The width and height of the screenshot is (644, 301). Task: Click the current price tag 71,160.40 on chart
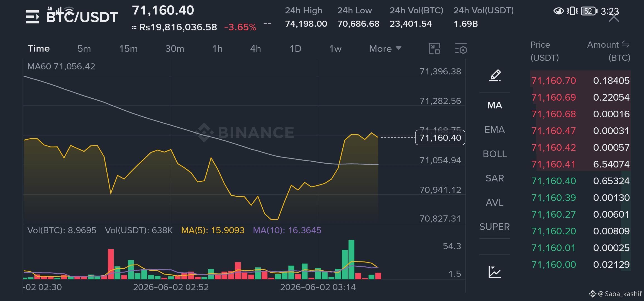coord(440,138)
